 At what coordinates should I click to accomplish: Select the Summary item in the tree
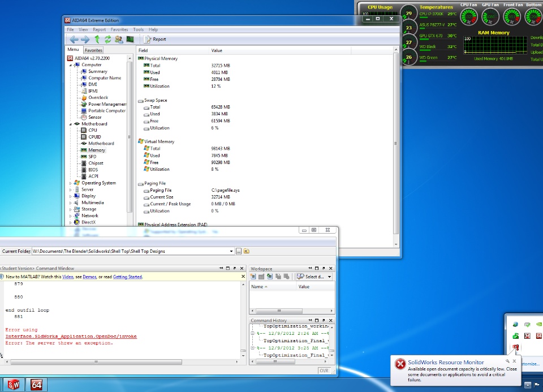tap(98, 71)
